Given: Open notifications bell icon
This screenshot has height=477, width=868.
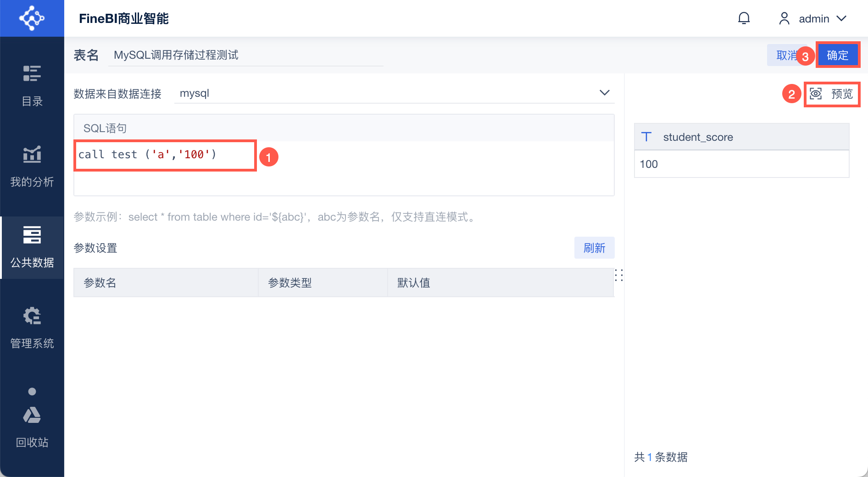Looking at the screenshot, I should coord(744,18).
